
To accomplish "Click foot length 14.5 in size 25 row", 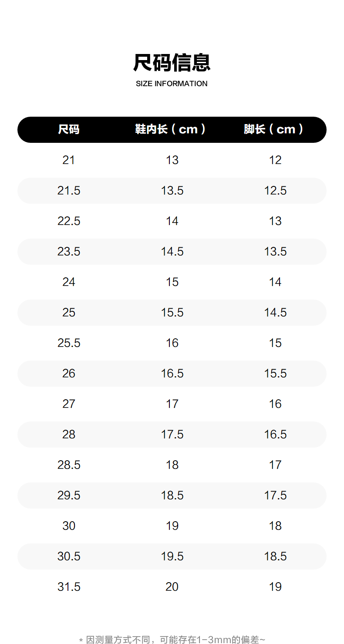I will tap(275, 313).
